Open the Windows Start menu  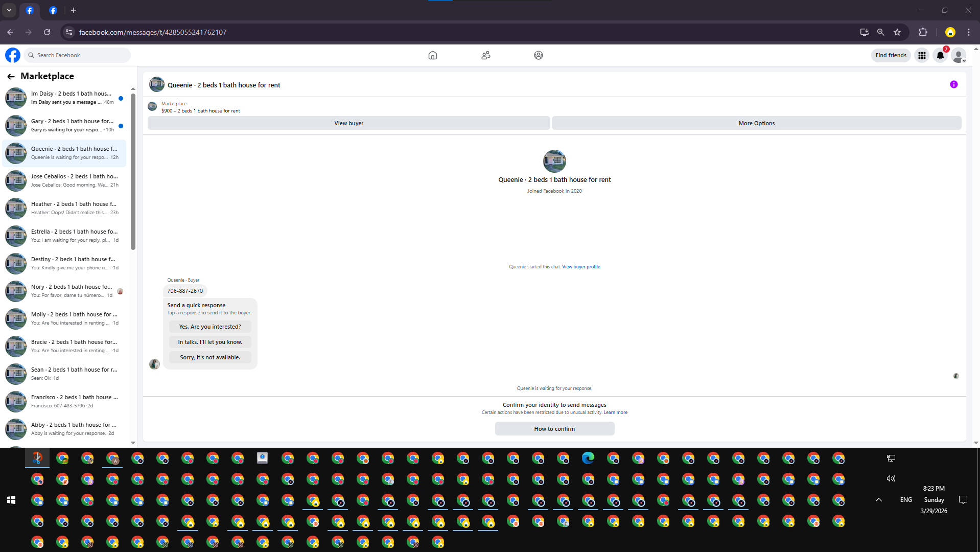click(11, 500)
